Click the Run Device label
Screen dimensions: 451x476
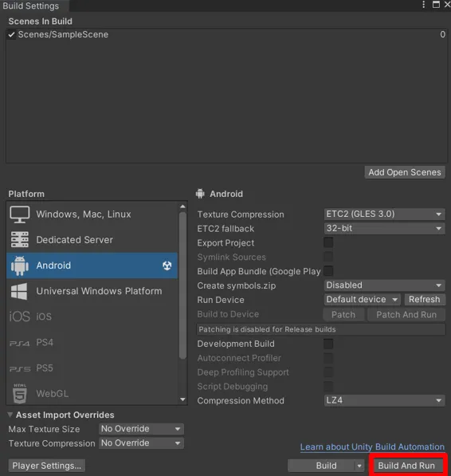click(221, 300)
